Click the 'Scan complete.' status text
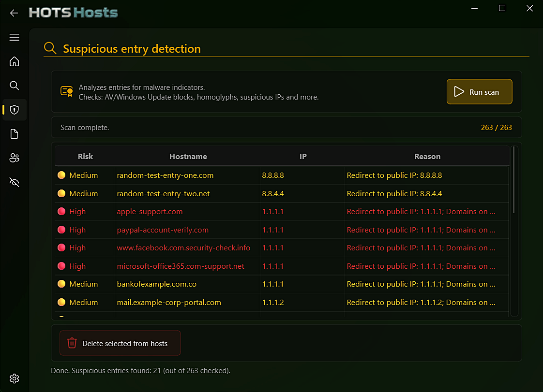Image resolution: width=543 pixels, height=392 pixels. pos(85,127)
